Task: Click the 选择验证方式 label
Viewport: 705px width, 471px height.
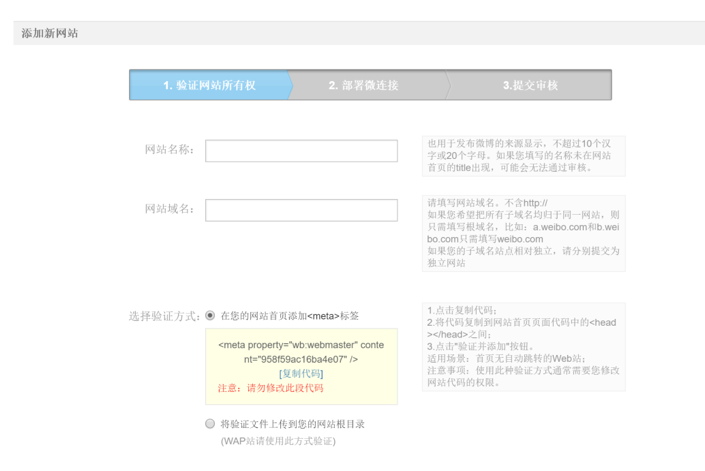Action: 164,316
